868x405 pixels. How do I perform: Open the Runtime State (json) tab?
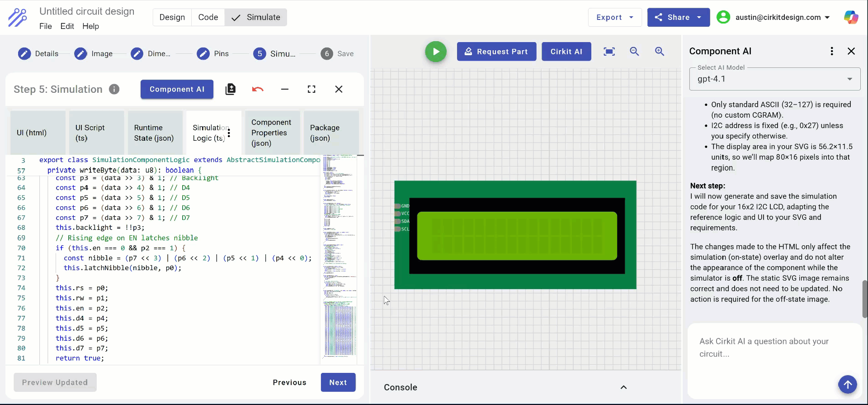point(155,133)
